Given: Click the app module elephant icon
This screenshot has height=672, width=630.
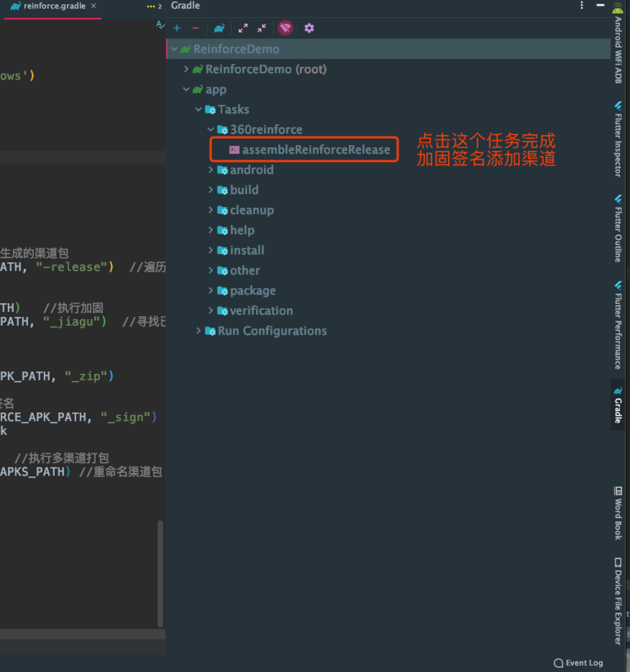Looking at the screenshot, I should [198, 89].
